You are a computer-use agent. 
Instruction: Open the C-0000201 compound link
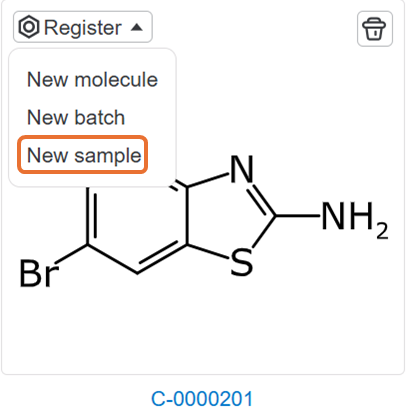(x=202, y=399)
